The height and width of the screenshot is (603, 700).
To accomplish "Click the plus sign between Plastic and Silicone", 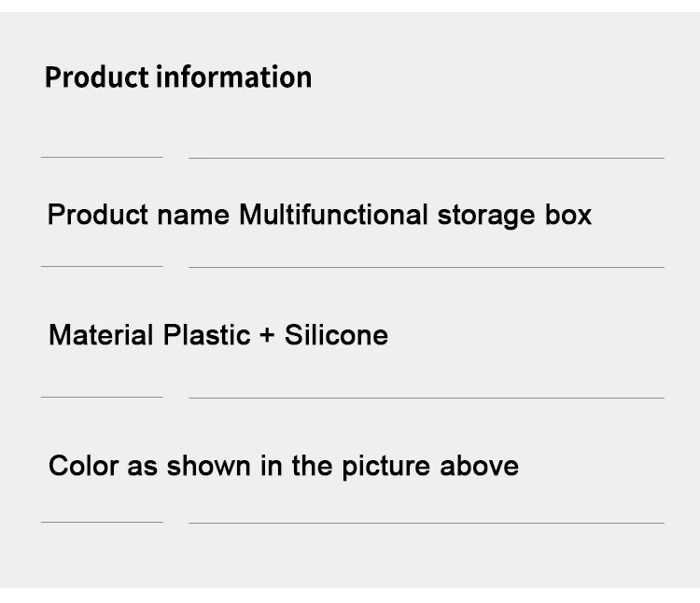I will [x=268, y=336].
